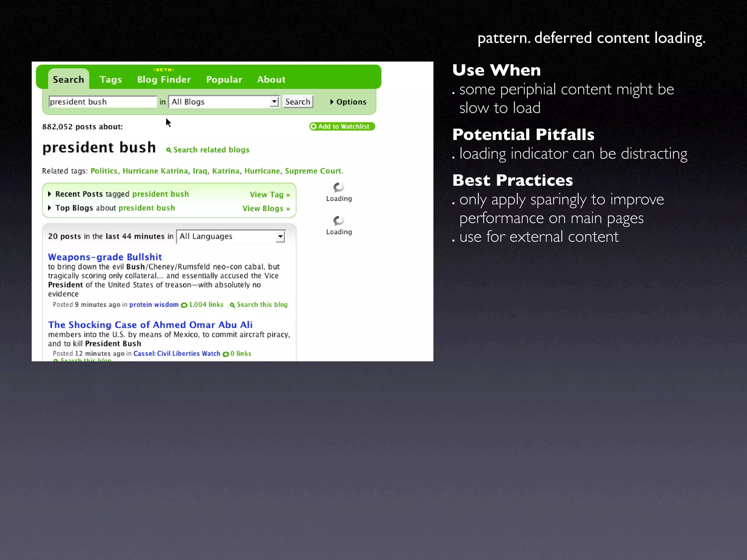Click magnifier icon before Search this blog
The image size is (747, 560).
[232, 305]
